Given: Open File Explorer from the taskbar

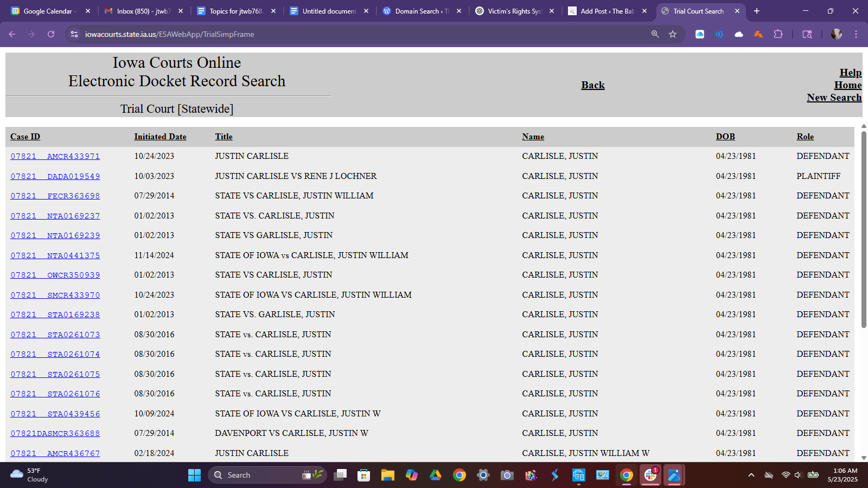Looking at the screenshot, I should click(x=387, y=476).
